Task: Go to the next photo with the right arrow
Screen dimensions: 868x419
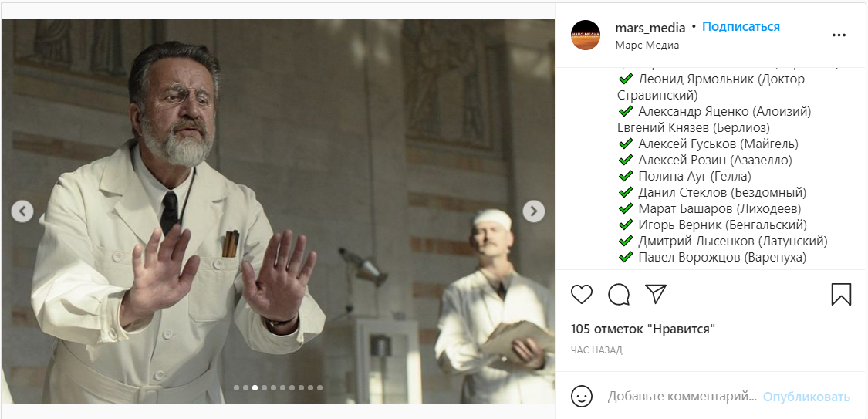Action: tap(534, 211)
